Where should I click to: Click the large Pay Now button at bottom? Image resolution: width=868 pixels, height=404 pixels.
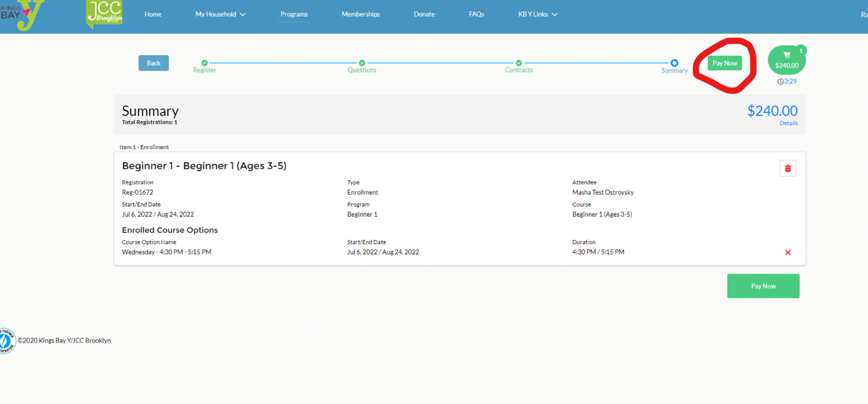[x=763, y=286]
